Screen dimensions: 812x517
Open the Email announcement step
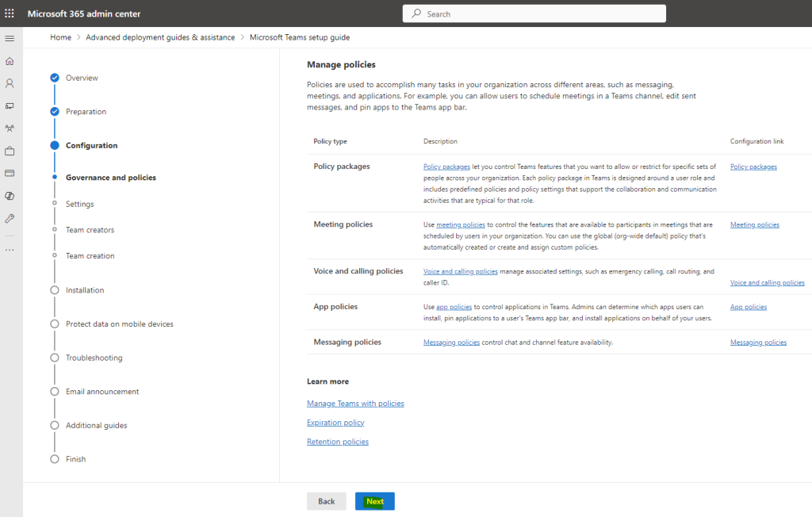(x=102, y=392)
